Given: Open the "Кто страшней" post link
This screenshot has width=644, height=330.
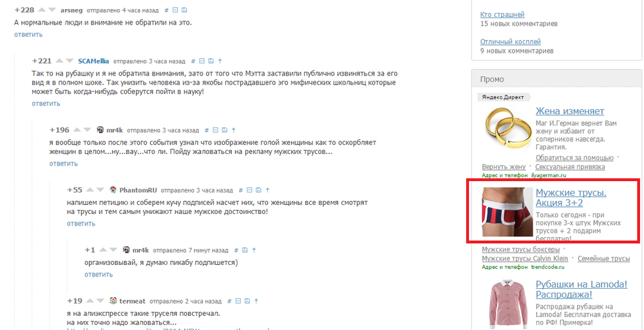Looking at the screenshot, I should [x=502, y=14].
